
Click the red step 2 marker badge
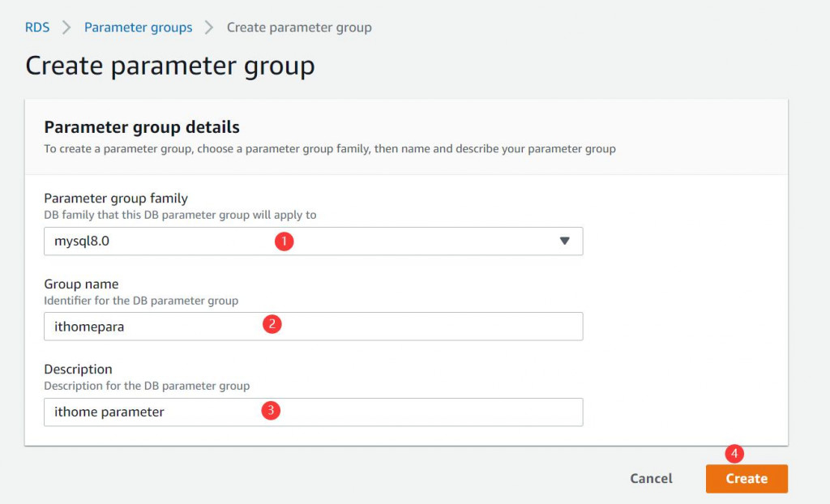tap(272, 325)
